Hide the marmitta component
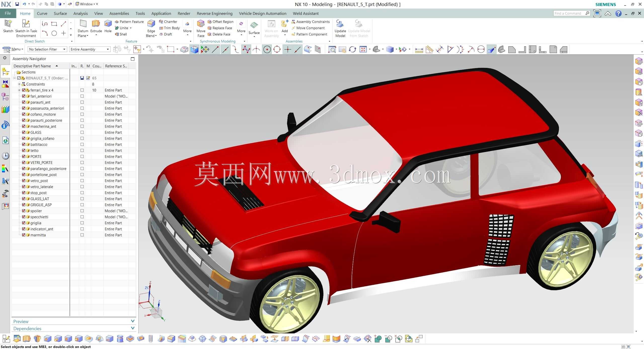The width and height of the screenshot is (644, 349). [x=24, y=235]
